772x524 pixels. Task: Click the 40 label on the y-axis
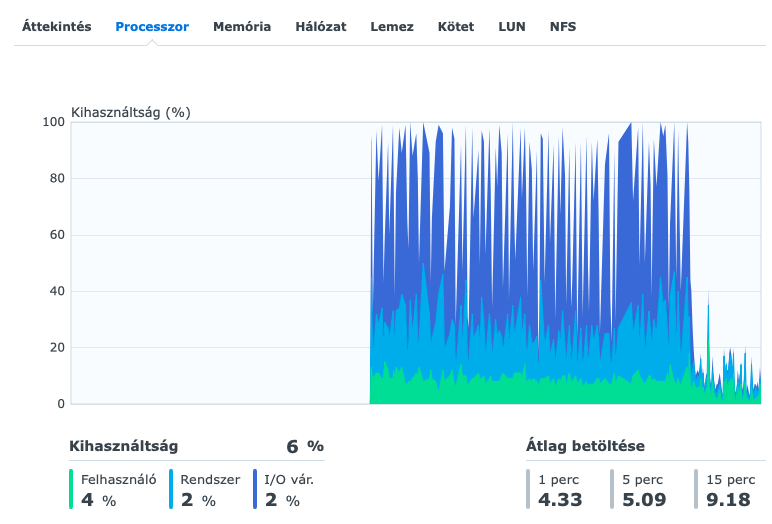[57, 291]
